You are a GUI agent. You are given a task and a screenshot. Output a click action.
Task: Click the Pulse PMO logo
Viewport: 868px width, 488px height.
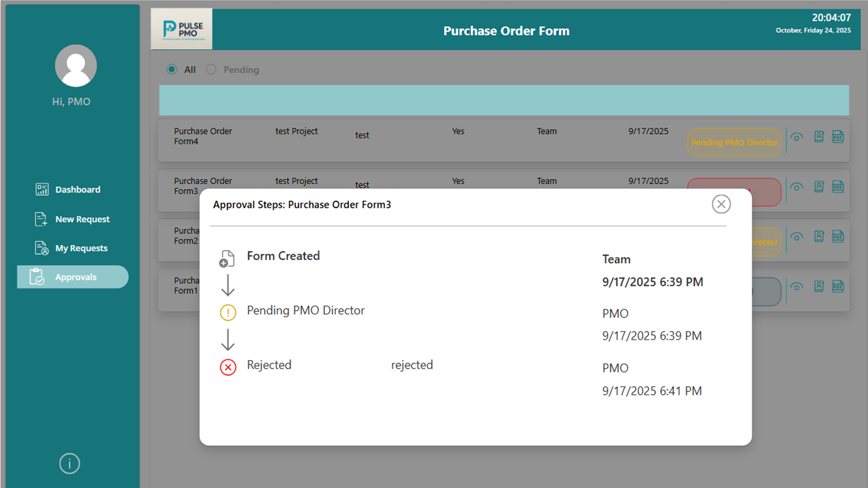pyautogui.click(x=181, y=29)
